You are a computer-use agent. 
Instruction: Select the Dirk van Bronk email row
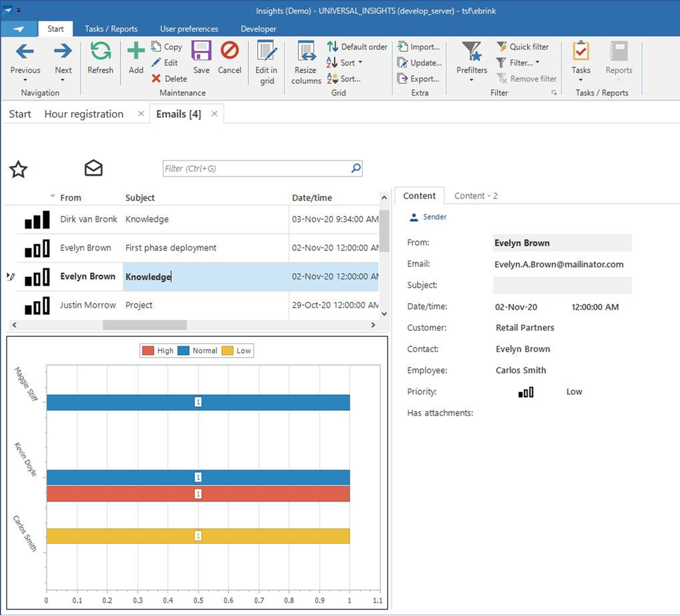pyautogui.click(x=198, y=219)
